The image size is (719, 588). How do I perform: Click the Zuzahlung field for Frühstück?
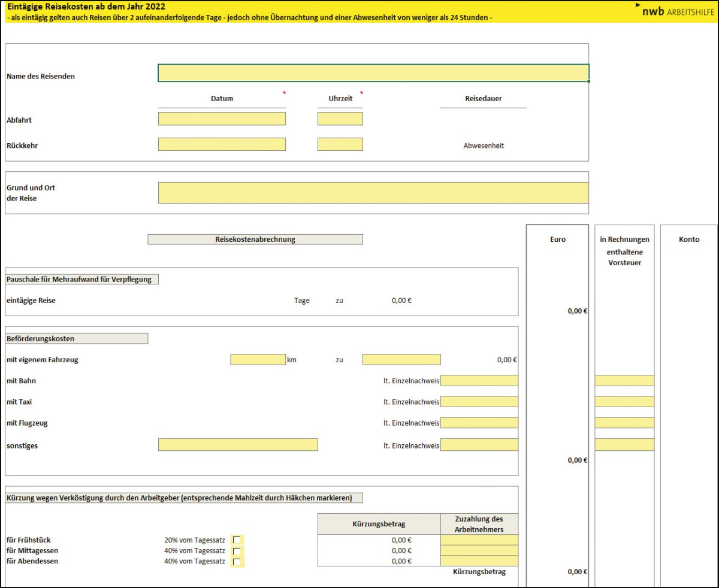(x=479, y=540)
